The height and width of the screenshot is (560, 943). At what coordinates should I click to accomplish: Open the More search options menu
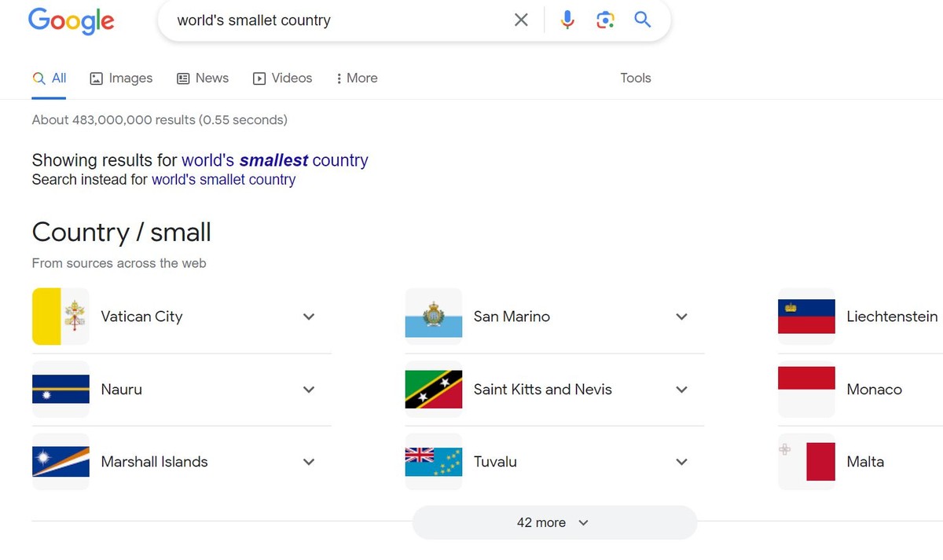point(356,78)
